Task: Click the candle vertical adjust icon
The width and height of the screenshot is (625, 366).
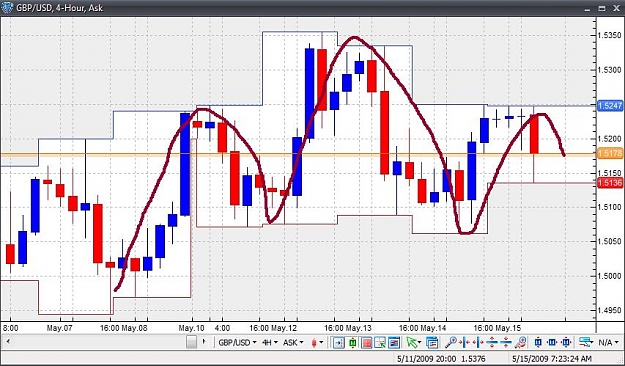Action: coord(538,342)
